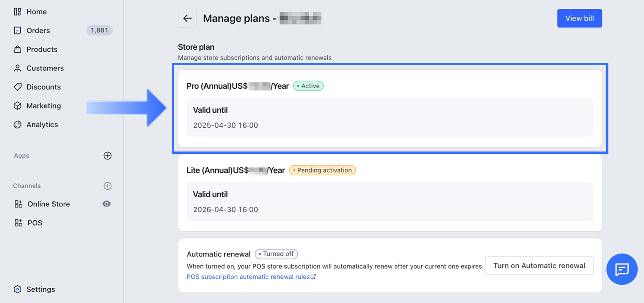Turn on Automatic renewal

[x=539, y=266]
